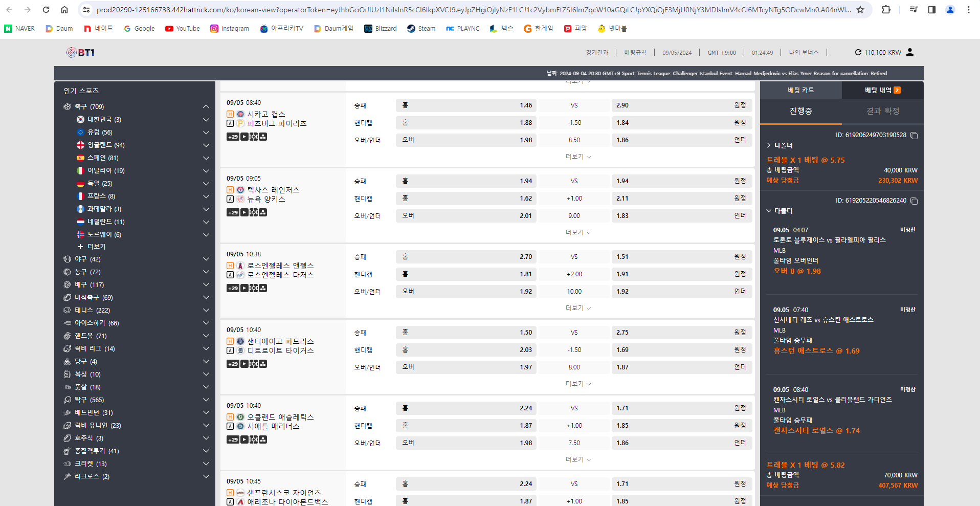Viewport: 980px width, 506px height.
Task: Click '오버 8 @ 1.98' in the bet slip
Action: click(797, 271)
